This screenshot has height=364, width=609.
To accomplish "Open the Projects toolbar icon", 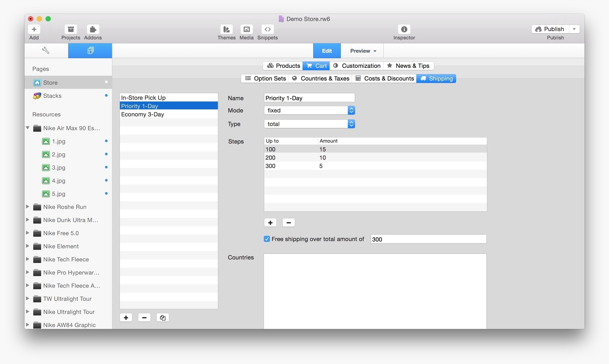I will click(x=70, y=29).
